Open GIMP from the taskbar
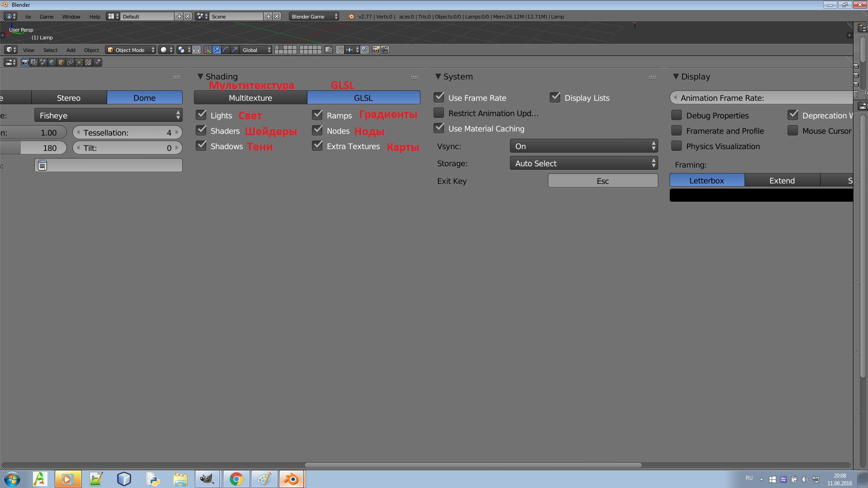This screenshot has width=868, height=488. pos(208,479)
